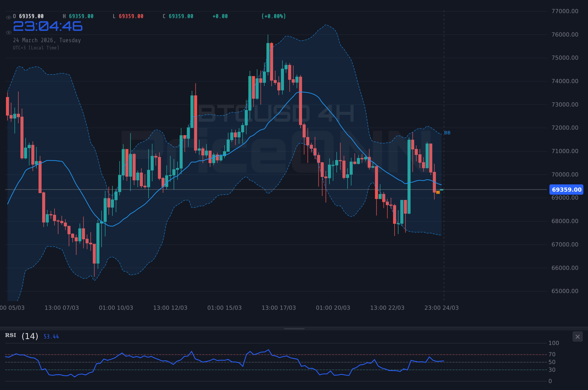588x390 pixels.
Task: Hide the RSI panel via its eye-style close icon
Action: (577, 336)
